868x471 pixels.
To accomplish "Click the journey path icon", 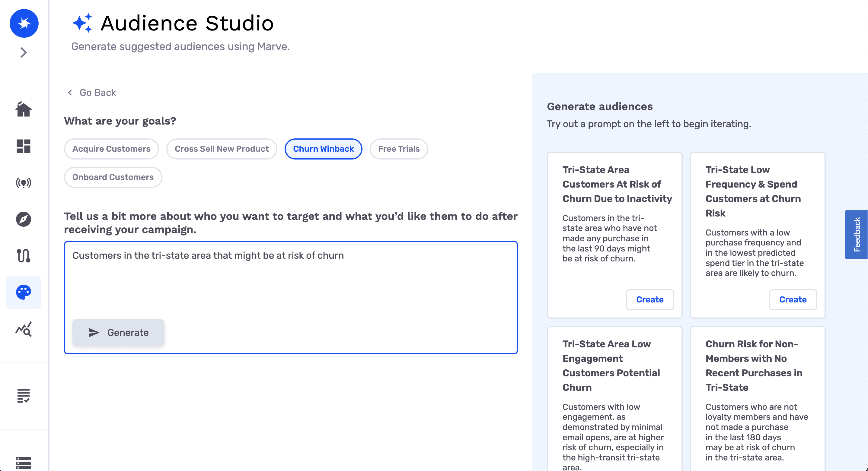I will pyautogui.click(x=24, y=255).
